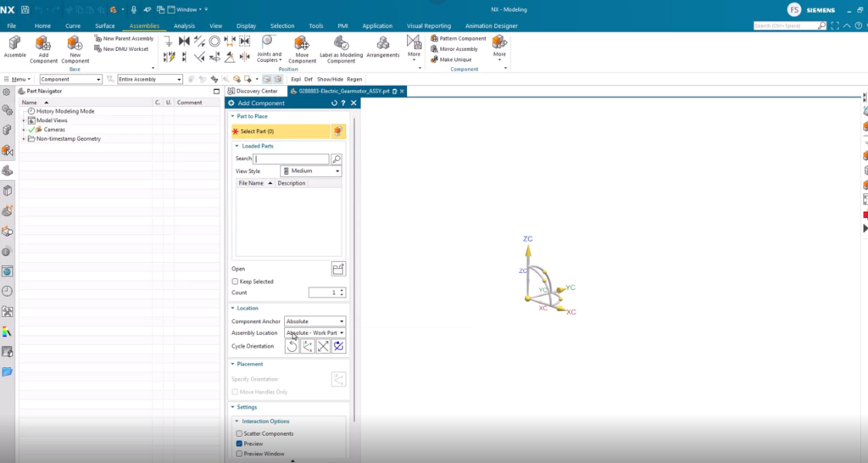
Task: Enable the Keep Selected checkbox
Action: click(x=236, y=282)
